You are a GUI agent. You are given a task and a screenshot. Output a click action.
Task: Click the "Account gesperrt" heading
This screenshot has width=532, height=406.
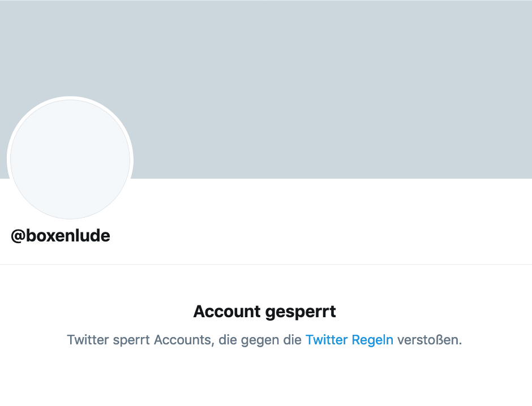pyautogui.click(x=265, y=311)
